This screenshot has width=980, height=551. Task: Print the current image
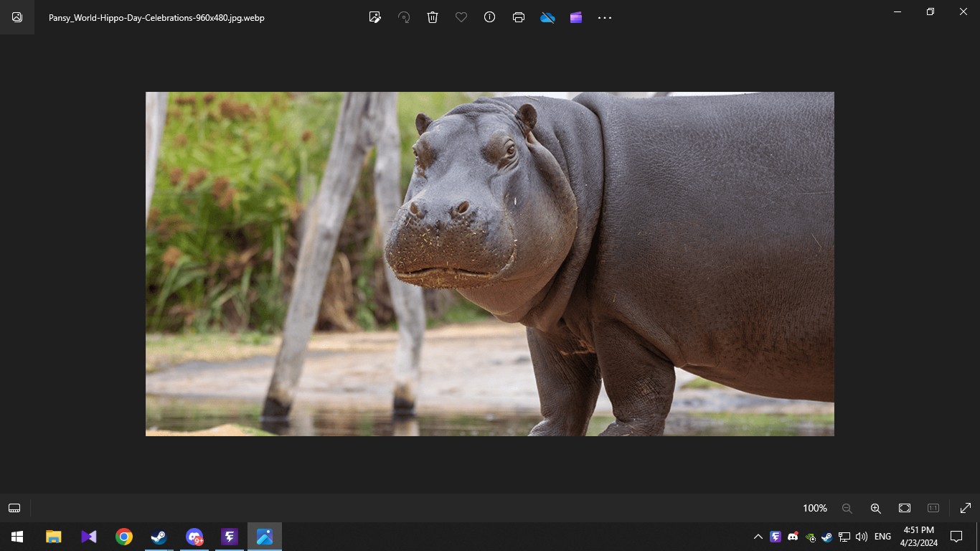(519, 17)
